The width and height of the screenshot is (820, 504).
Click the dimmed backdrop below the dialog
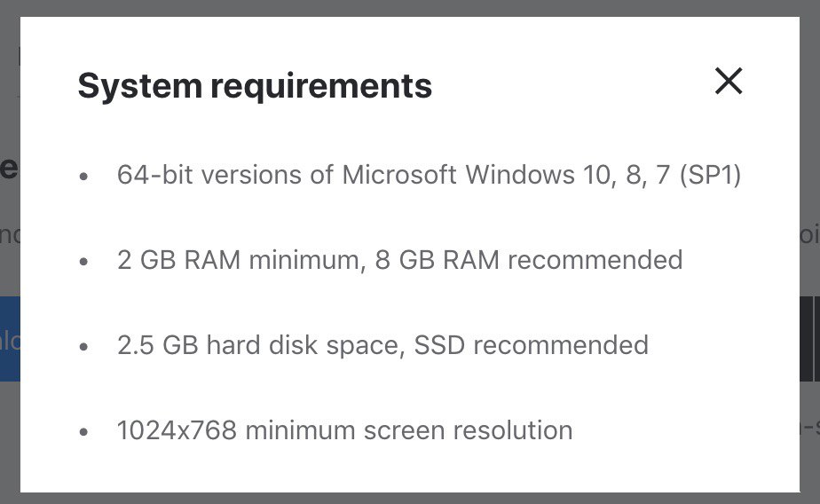410,499
